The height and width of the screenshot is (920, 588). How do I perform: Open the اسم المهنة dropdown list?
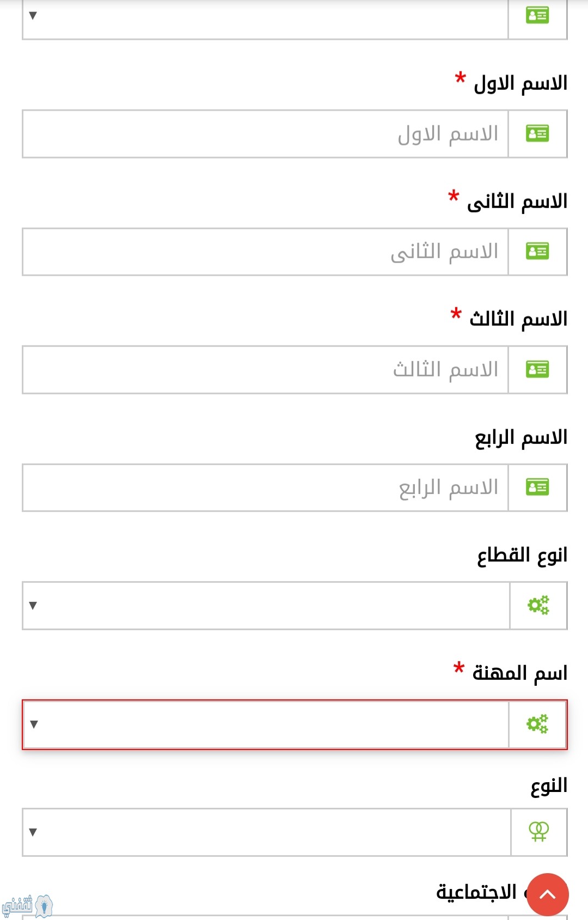(266, 724)
